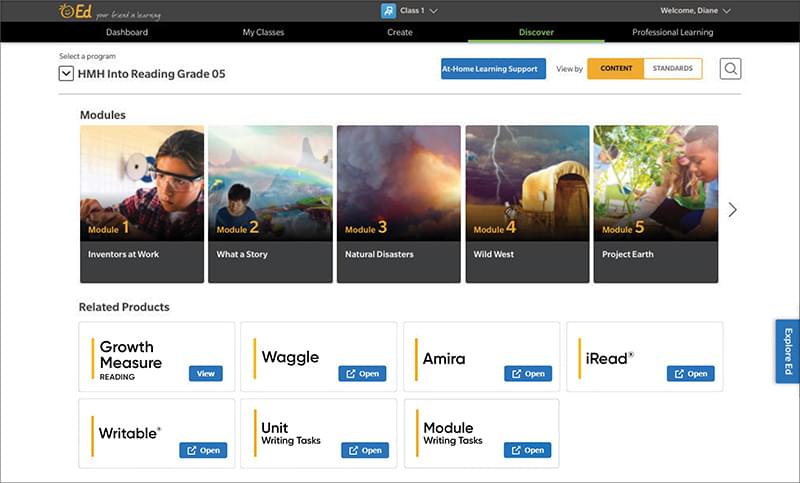This screenshot has width=800, height=483.
Task: Click the Class 1 blue class icon
Action: pyautogui.click(x=388, y=11)
